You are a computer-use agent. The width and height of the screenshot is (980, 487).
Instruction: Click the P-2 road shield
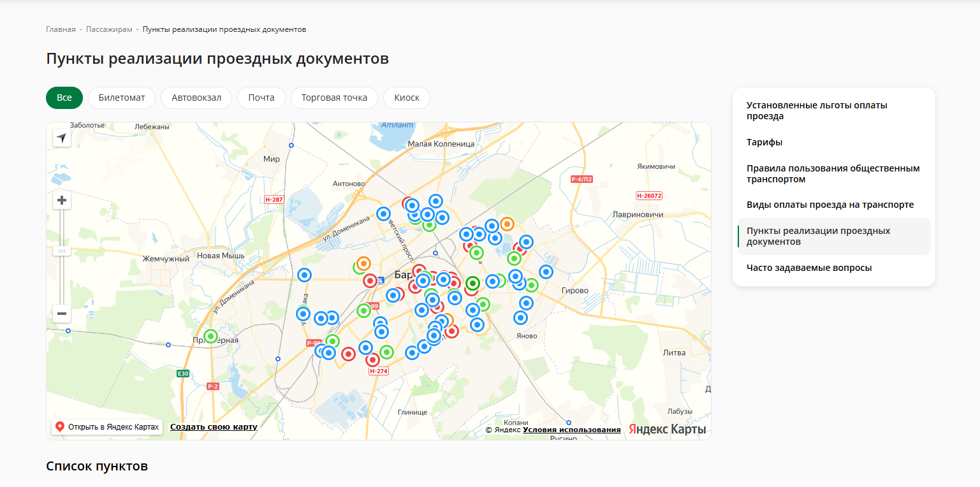point(213,386)
